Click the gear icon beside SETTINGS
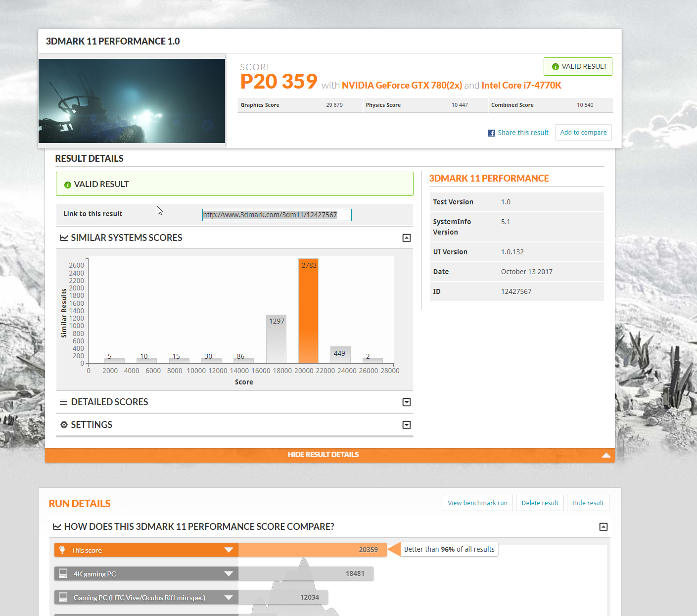The width and height of the screenshot is (697, 616). click(64, 425)
